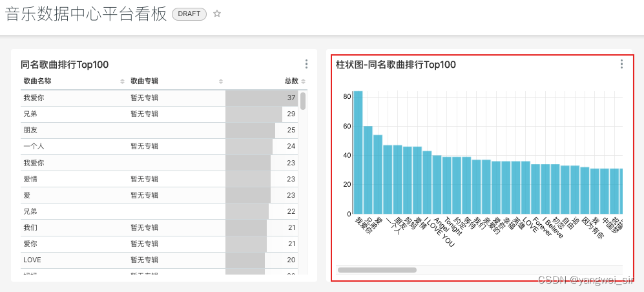Viewport: 644px width, 292px height.
Task: Click the table title 同名歌曲排行Top100
Action: (65, 65)
